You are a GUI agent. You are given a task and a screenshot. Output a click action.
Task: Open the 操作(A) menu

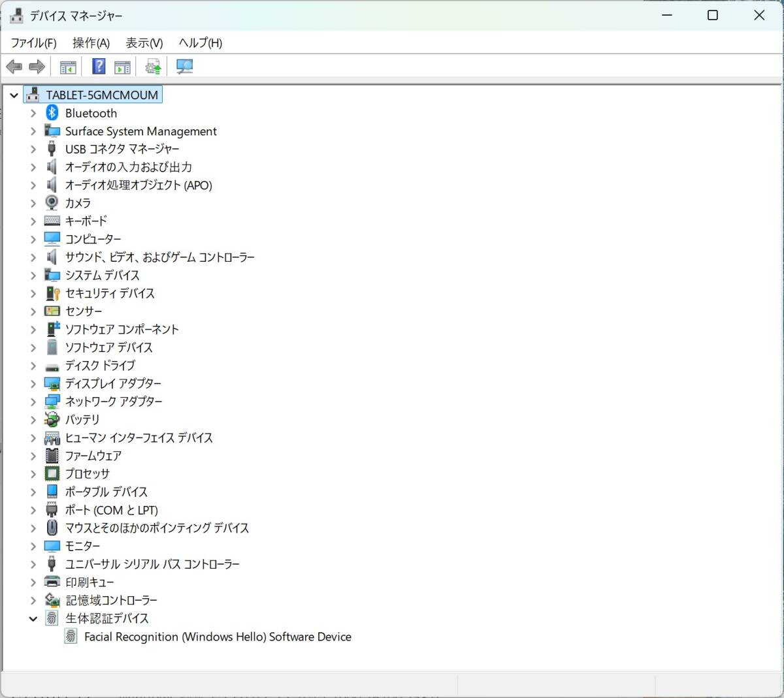pos(91,43)
